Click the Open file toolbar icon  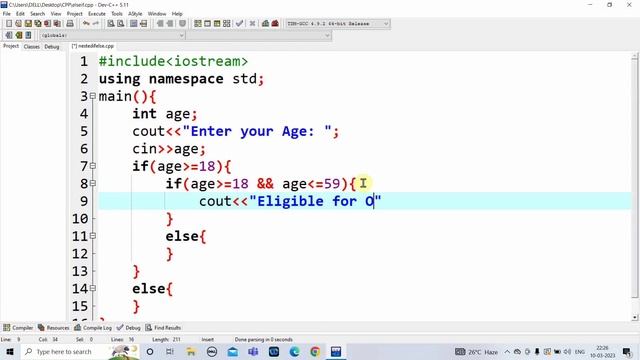18,24
